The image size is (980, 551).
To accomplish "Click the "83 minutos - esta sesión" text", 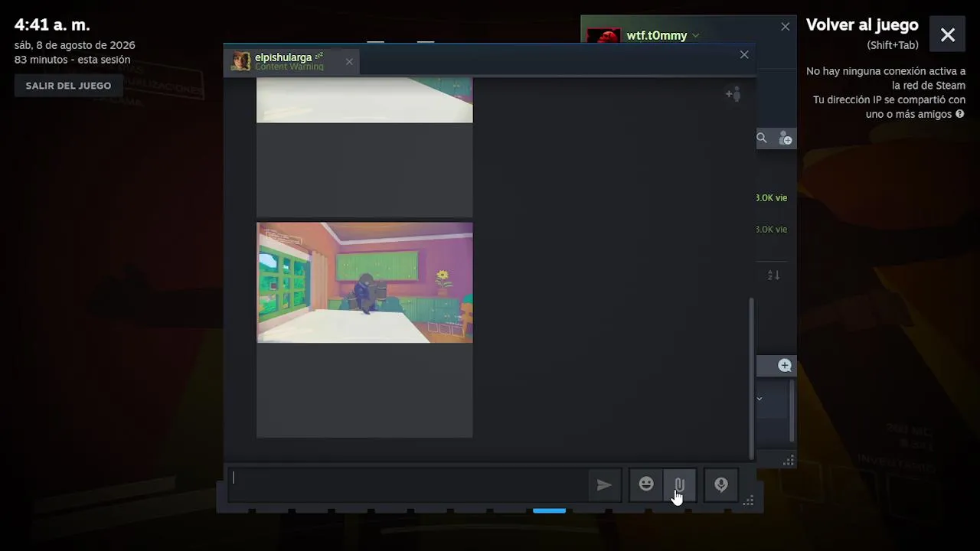I will point(72,60).
